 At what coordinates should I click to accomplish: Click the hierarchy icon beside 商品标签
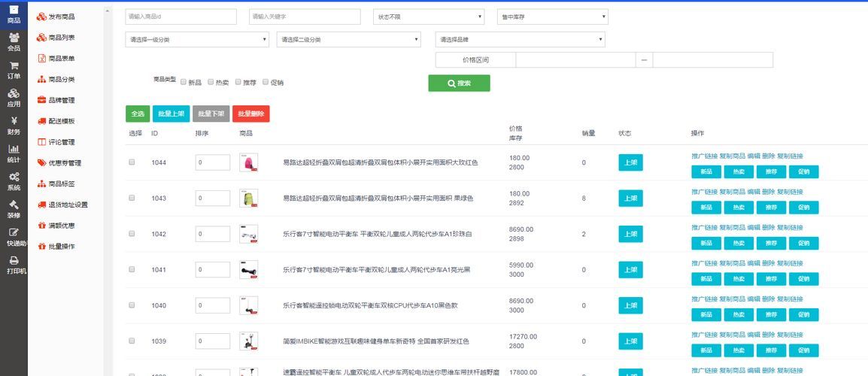41,183
